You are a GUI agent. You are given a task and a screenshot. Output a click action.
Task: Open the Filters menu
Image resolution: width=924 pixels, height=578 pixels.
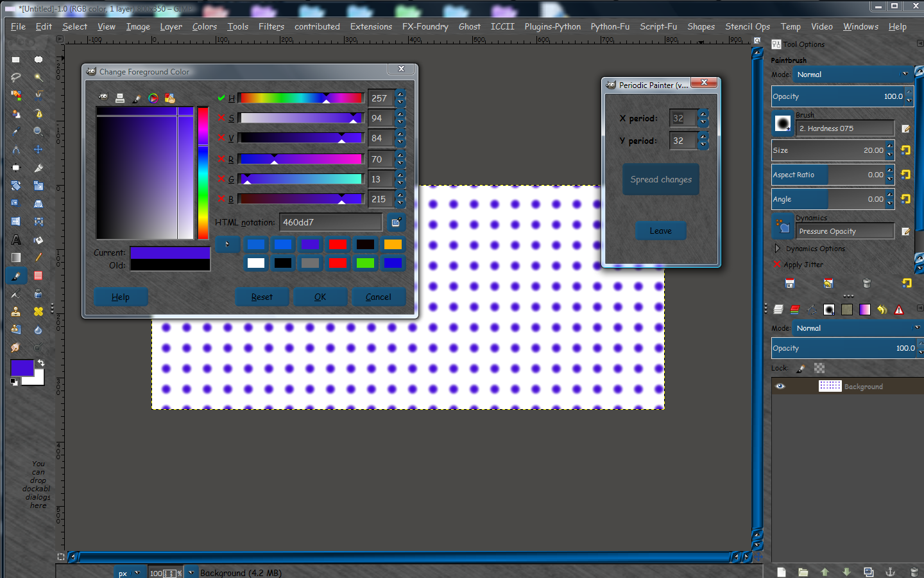[271, 26]
